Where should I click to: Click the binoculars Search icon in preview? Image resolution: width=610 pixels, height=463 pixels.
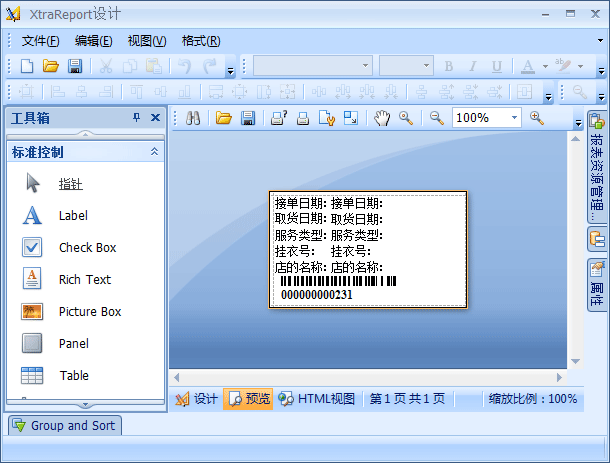(x=193, y=118)
